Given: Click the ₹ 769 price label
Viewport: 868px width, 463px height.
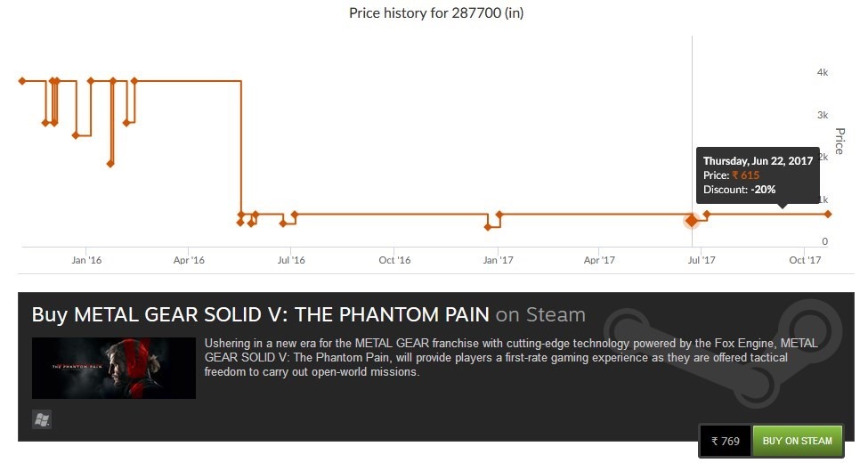Looking at the screenshot, I should pos(726,441).
